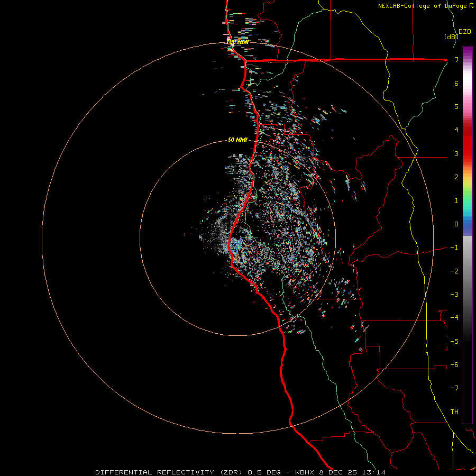Image resolution: width=476 pixels, height=476 pixels.
Task: Click the 1 value on the color scale
Action: pyautogui.click(x=456, y=200)
